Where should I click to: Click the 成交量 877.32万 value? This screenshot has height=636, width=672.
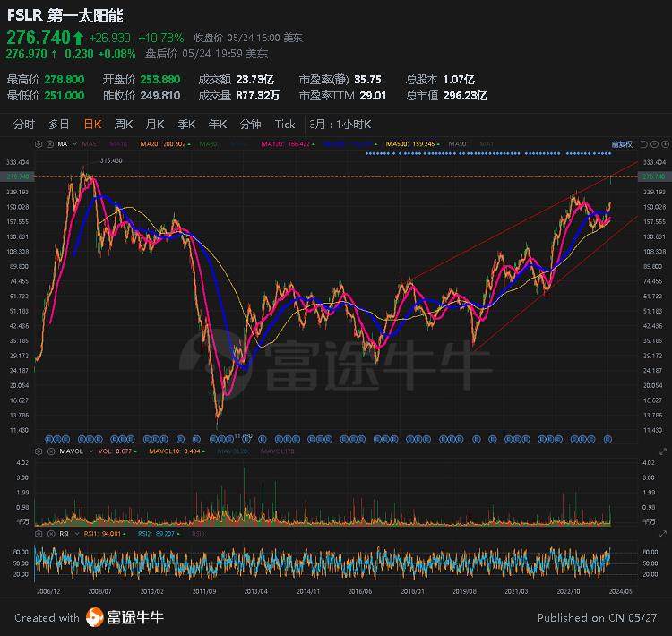tap(257, 95)
